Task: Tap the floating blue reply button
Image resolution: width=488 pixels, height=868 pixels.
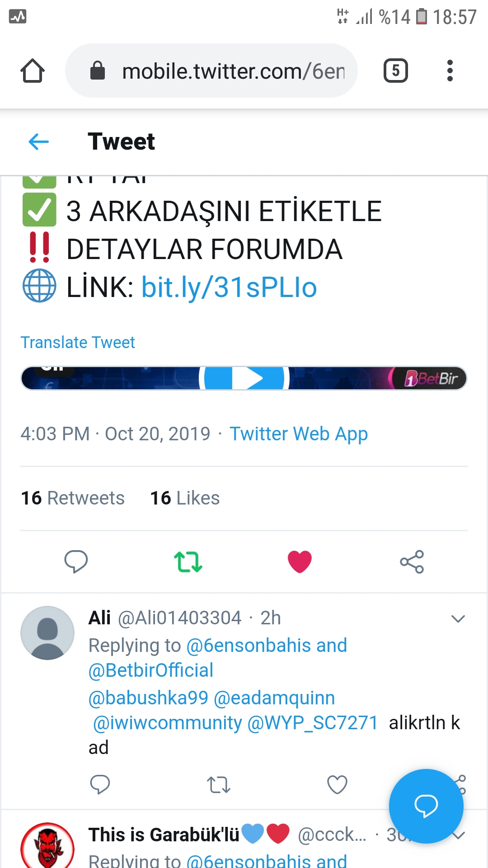Action: [426, 806]
